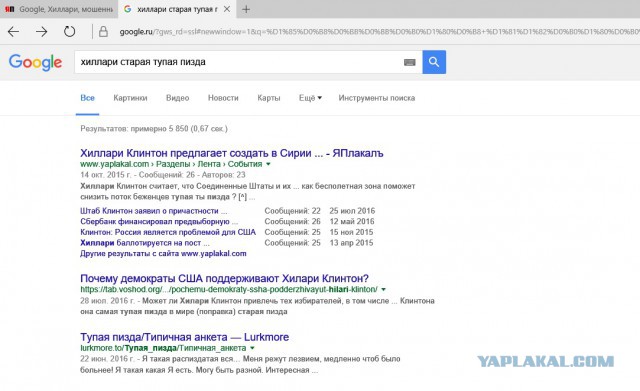Open the Lurkmore Типичная анкета result link
This screenshot has width=640, height=391.
[x=184, y=337]
